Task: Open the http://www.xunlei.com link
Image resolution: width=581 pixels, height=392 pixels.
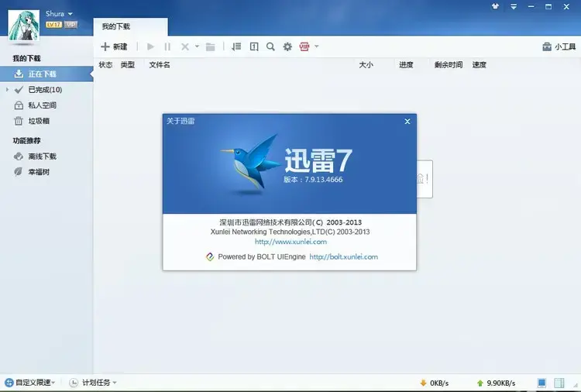Action: 290,242
